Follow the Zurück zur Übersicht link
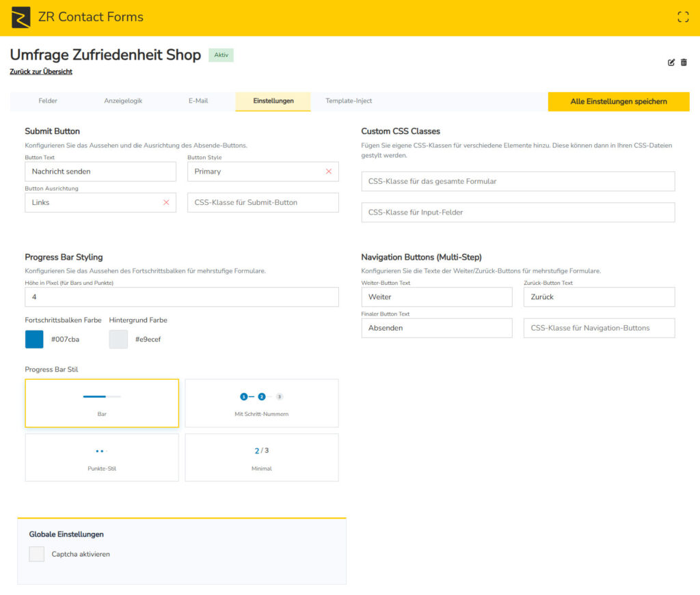The width and height of the screenshot is (700, 595). coord(42,71)
